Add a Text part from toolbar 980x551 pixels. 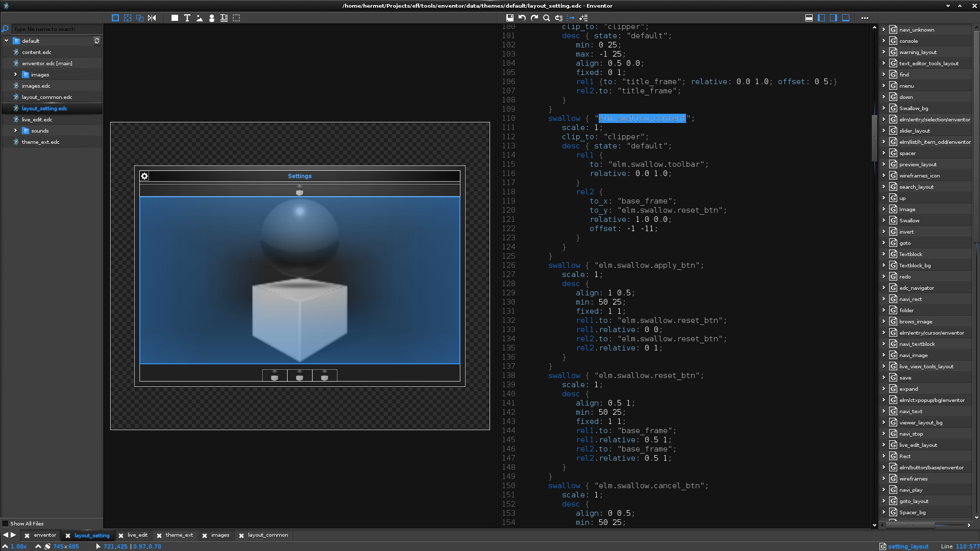[x=187, y=18]
